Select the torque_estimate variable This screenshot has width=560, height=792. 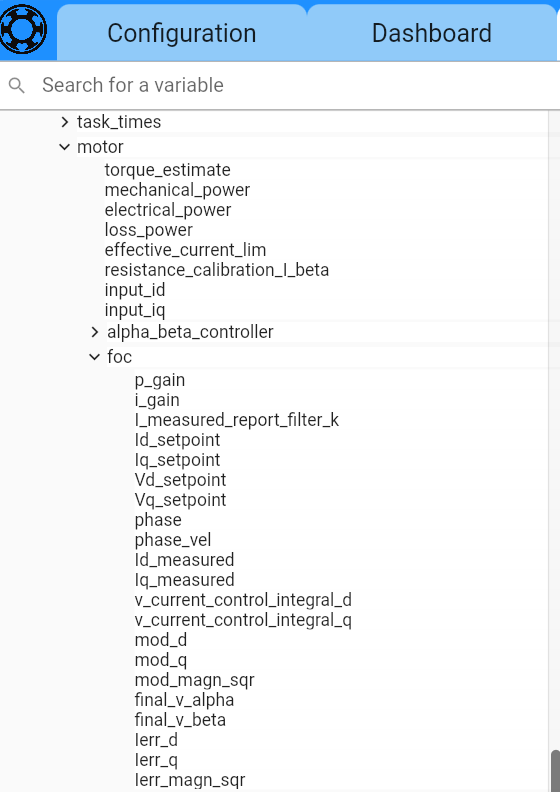[x=167, y=170]
